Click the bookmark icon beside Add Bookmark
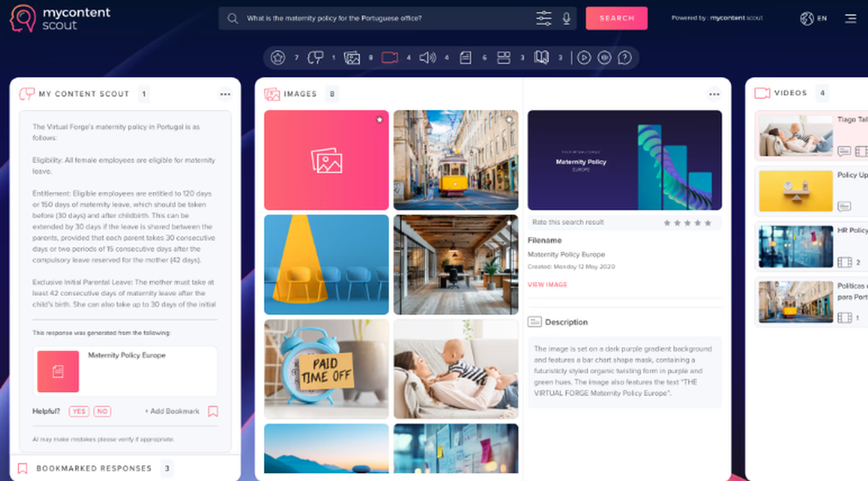Image resolution: width=868 pixels, height=481 pixels. point(214,412)
